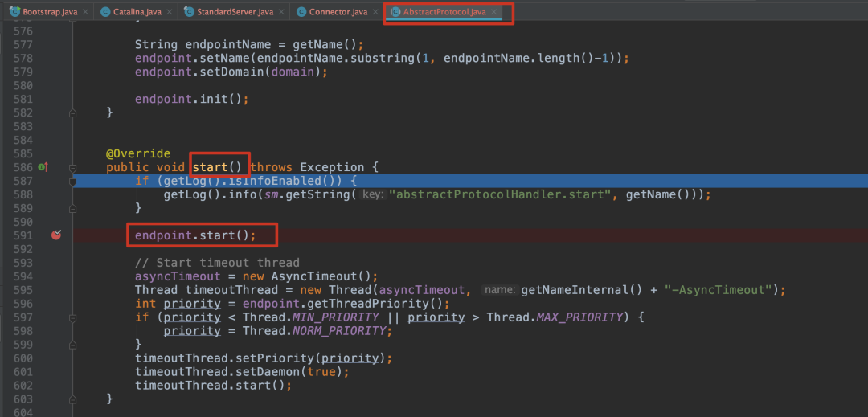868x417 pixels.
Task: Click line number 581 in the gutter
Action: [23, 99]
